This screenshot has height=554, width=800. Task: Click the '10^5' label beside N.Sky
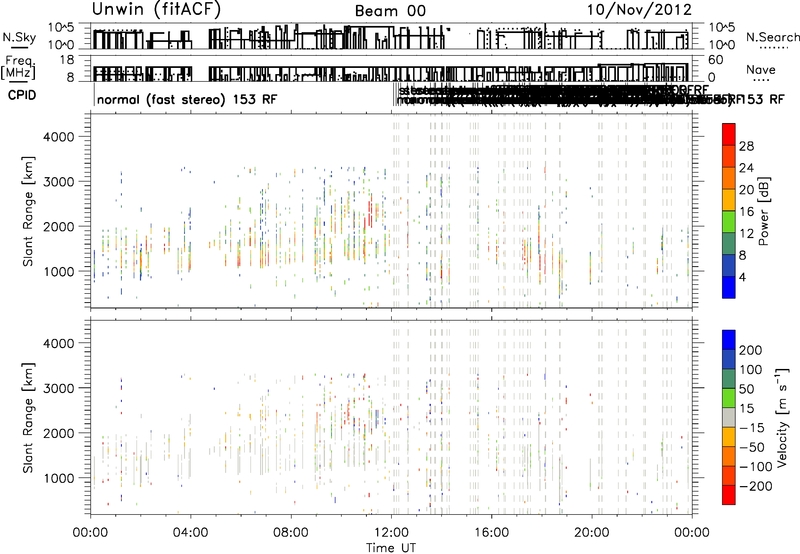62,28
